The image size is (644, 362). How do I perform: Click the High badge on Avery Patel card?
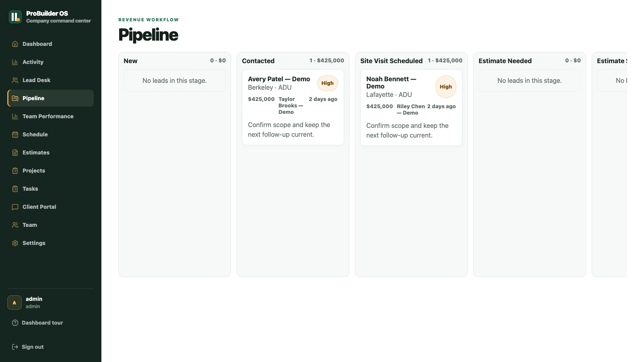tap(328, 83)
